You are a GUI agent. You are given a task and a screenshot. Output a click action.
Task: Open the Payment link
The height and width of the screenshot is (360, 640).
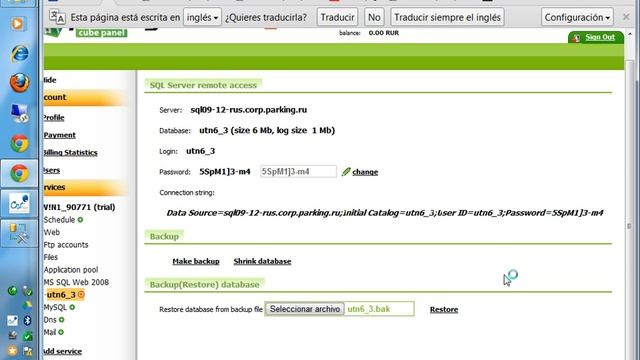coord(60,135)
